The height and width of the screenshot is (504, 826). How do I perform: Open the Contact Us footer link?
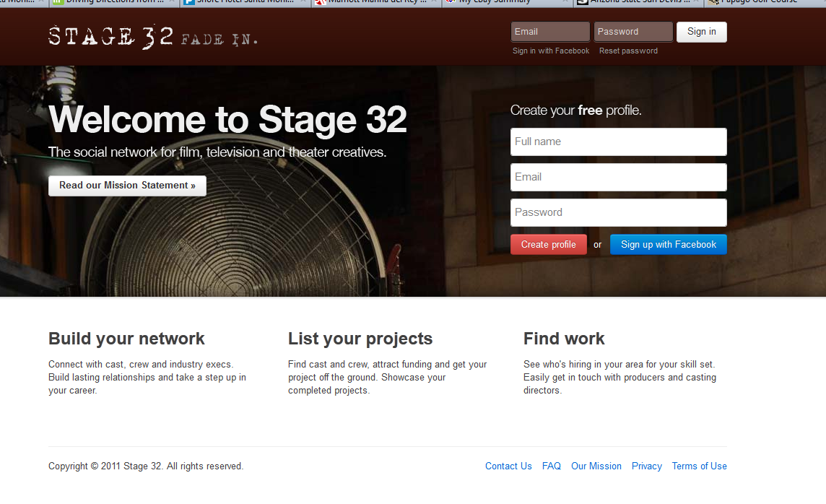pyautogui.click(x=508, y=466)
